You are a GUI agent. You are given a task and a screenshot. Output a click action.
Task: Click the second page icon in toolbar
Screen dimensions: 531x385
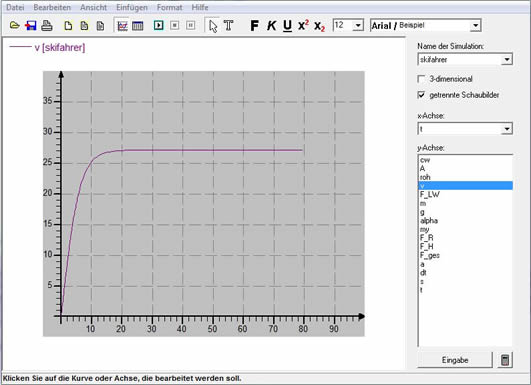coord(84,26)
